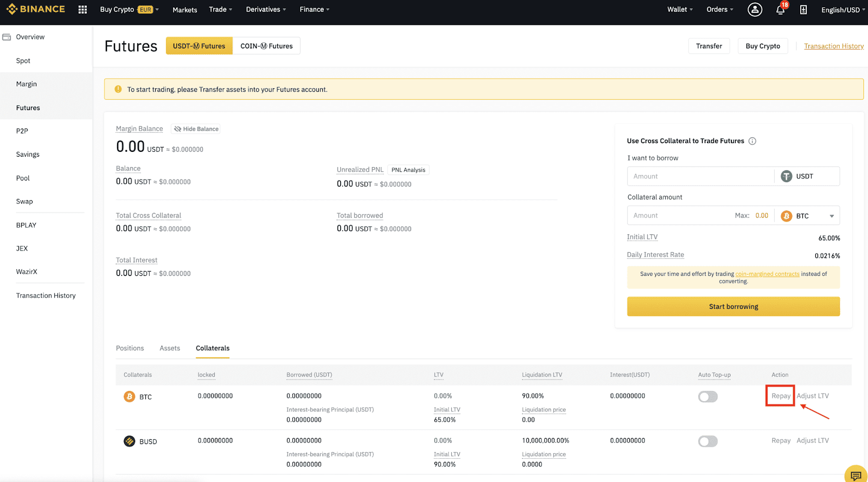The image size is (868, 482).
Task: Click the info icon beside Cross Collateral
Action: pos(752,141)
